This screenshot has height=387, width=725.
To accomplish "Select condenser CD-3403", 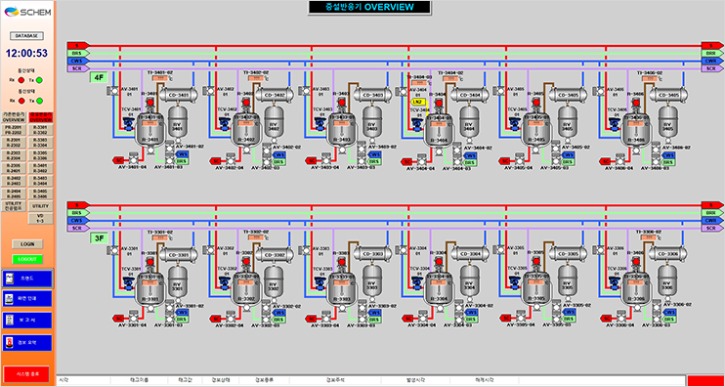I will tap(372, 95).
